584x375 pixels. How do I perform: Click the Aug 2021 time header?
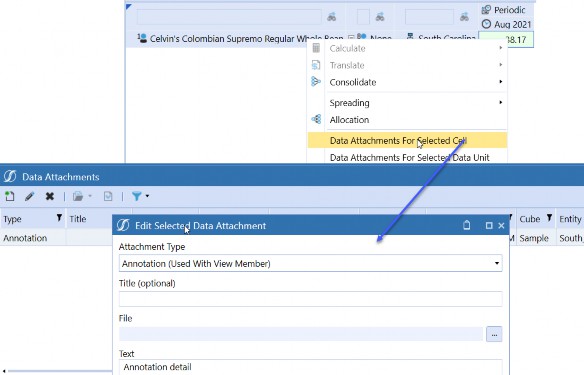(512, 25)
